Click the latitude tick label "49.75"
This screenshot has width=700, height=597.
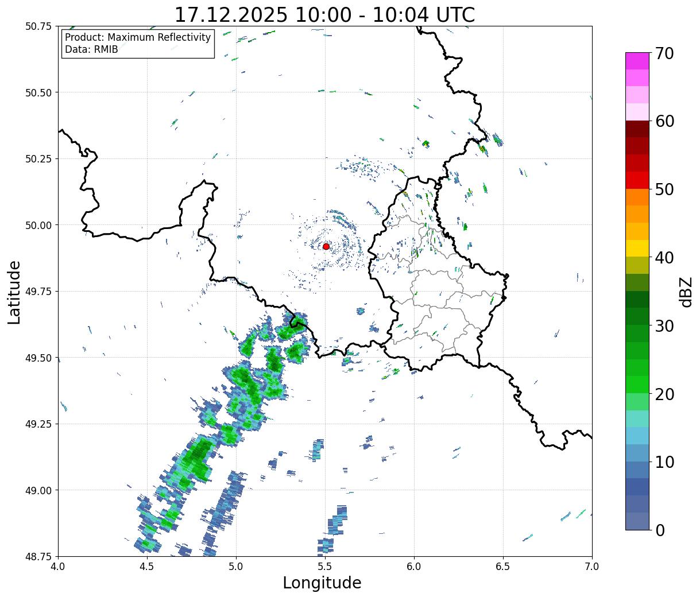[38, 292]
